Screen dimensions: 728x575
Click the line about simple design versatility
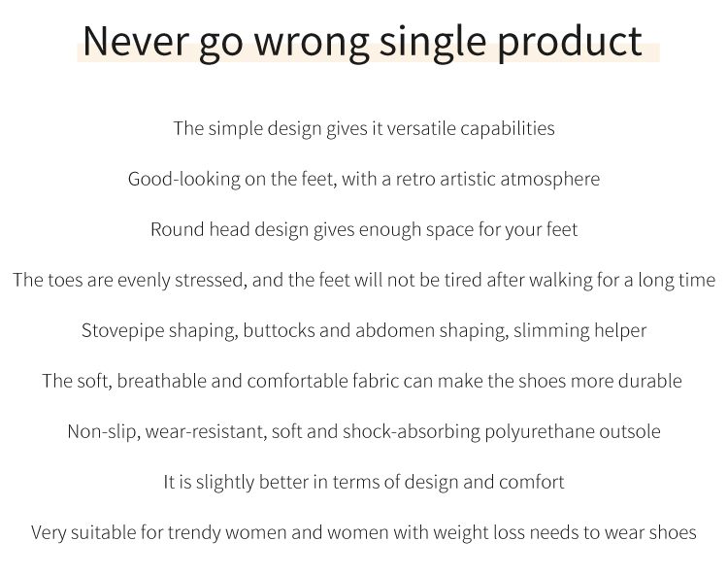[363, 128]
